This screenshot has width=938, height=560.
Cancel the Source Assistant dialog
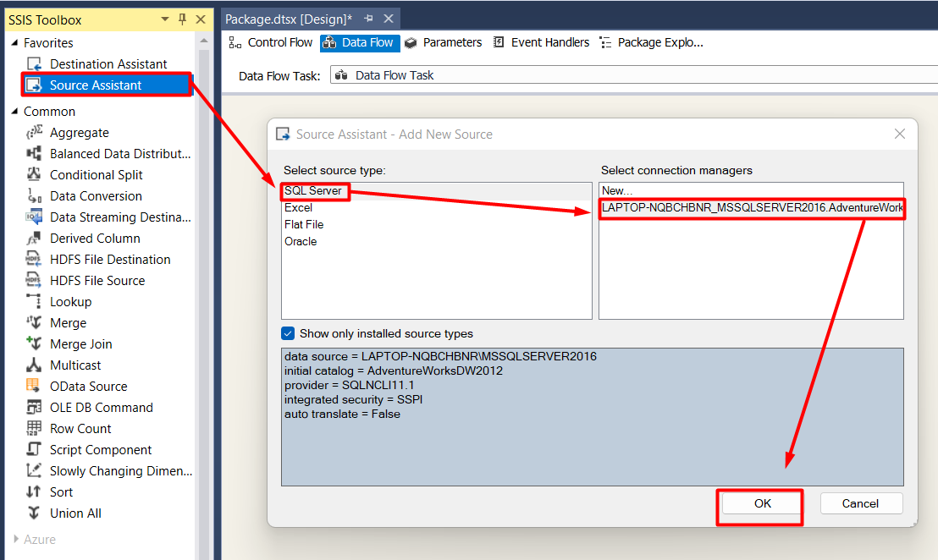pos(860,503)
